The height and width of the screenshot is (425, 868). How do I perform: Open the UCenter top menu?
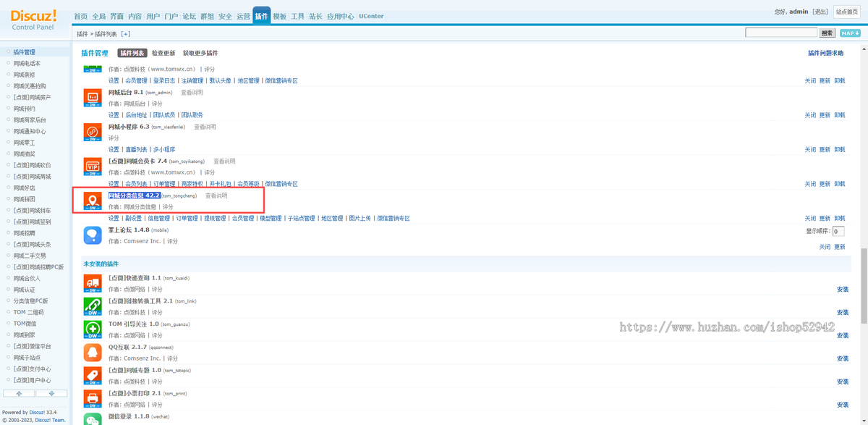click(371, 16)
